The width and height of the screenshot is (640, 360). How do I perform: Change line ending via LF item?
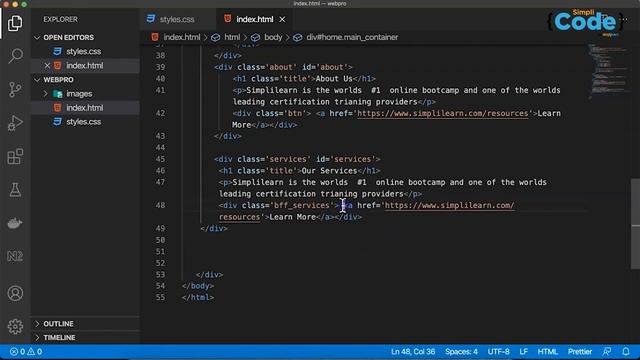click(524, 351)
